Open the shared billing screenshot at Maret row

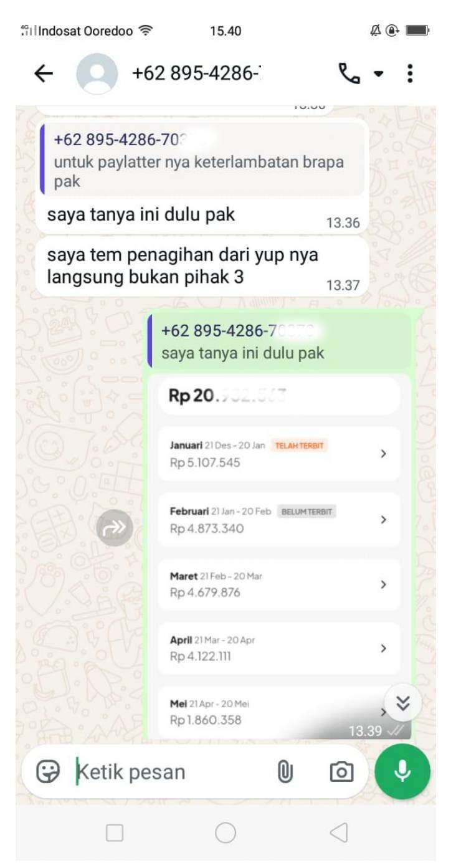(x=279, y=584)
